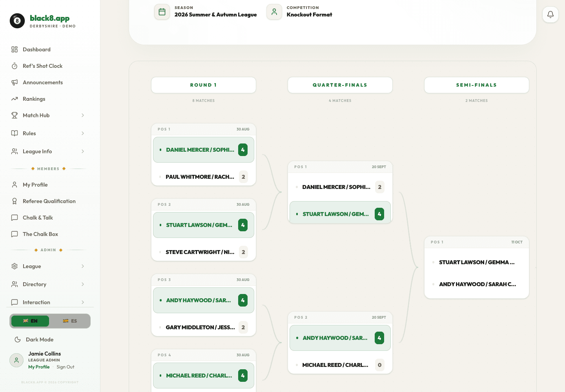
Task: Select the Quarter-Finals header
Action: pos(340,85)
